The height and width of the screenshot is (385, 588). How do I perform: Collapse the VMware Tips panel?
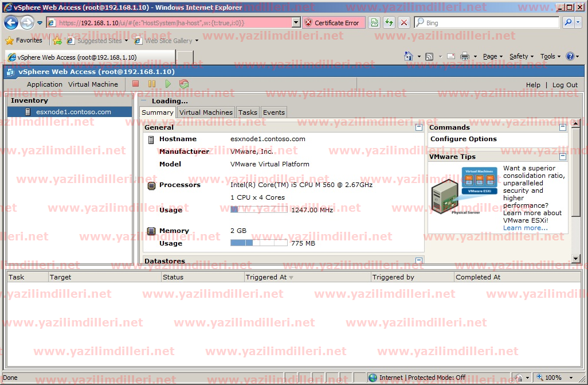tap(563, 157)
